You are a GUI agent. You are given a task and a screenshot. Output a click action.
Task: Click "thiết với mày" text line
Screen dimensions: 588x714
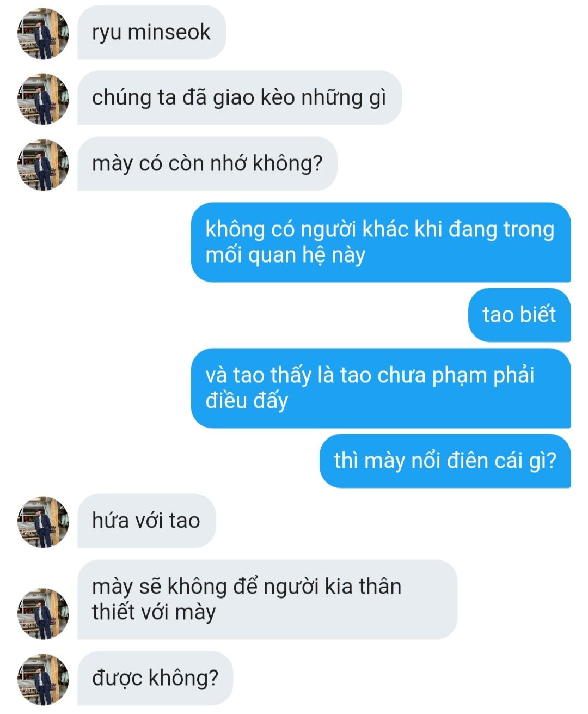click(154, 612)
